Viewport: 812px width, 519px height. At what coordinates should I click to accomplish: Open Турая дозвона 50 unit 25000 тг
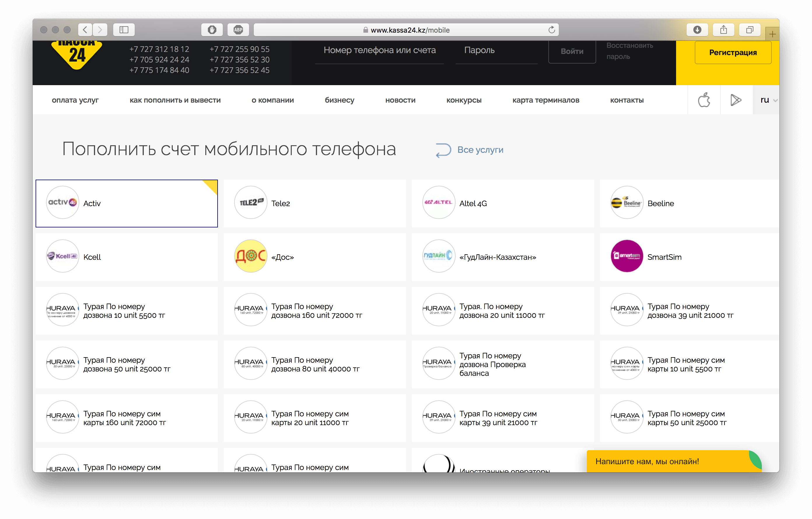(x=127, y=364)
